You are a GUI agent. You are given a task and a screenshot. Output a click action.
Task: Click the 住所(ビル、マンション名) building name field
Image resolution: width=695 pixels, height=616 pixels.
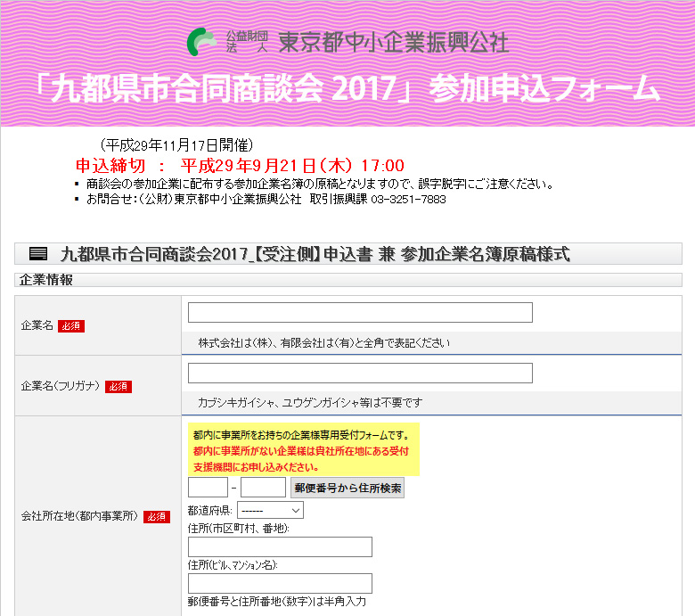click(280, 583)
